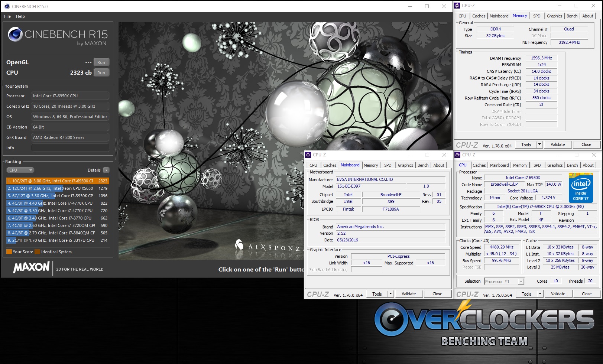Click Tools button in CPU tab CPU-Z window
Screen dimensions: 603x364
526,294
